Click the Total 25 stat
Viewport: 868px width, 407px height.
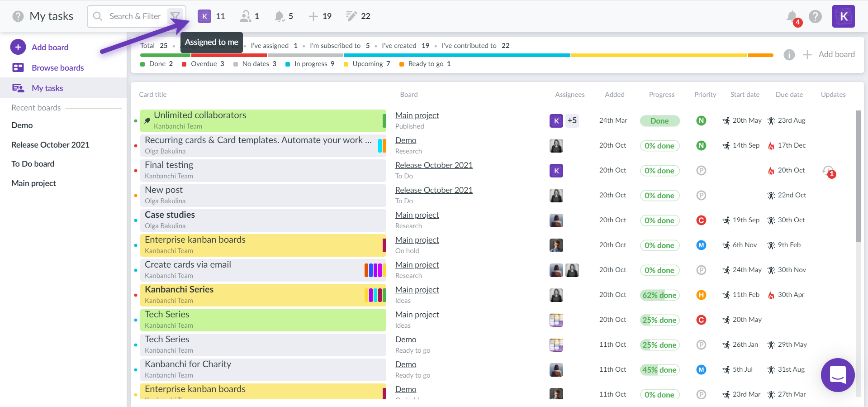point(154,46)
